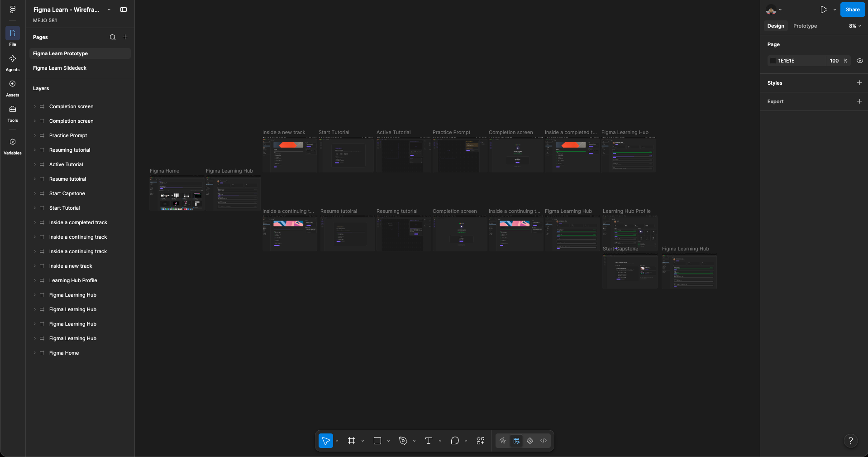
Task: Open account menu chevron beside avatar
Action: (780, 10)
